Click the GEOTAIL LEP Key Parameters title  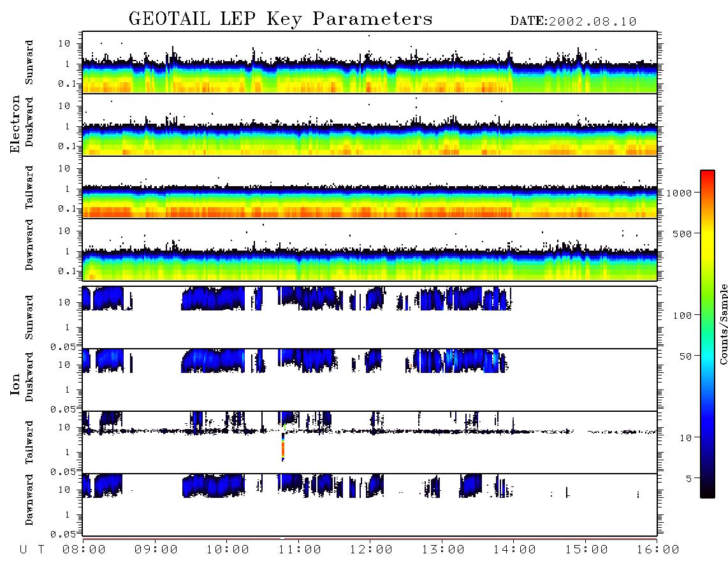[x=280, y=19]
